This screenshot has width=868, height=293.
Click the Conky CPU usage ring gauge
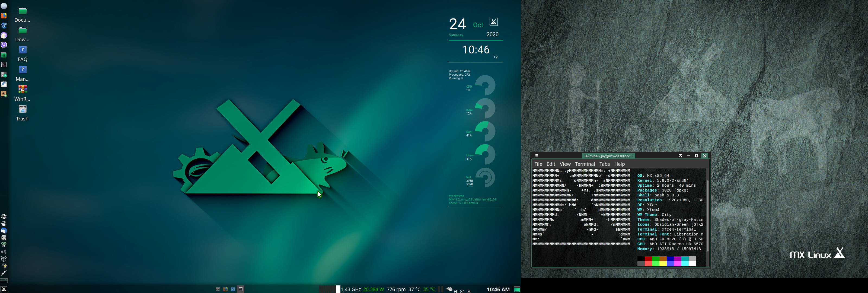click(x=485, y=85)
